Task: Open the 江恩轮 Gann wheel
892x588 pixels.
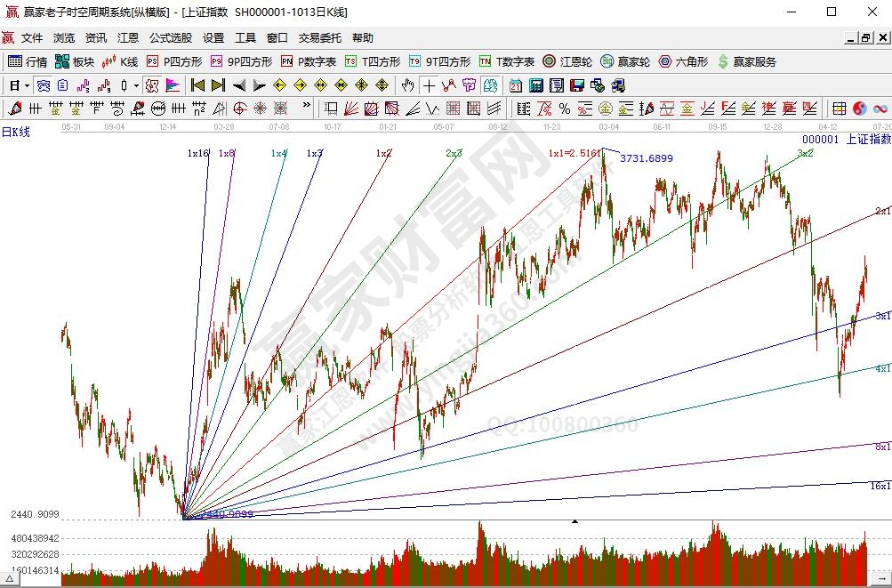Action: click(570, 61)
